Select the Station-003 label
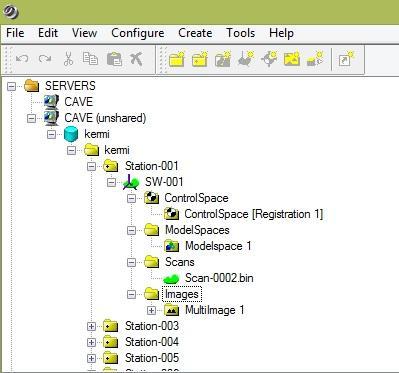The image size is (399, 373). [x=152, y=326]
